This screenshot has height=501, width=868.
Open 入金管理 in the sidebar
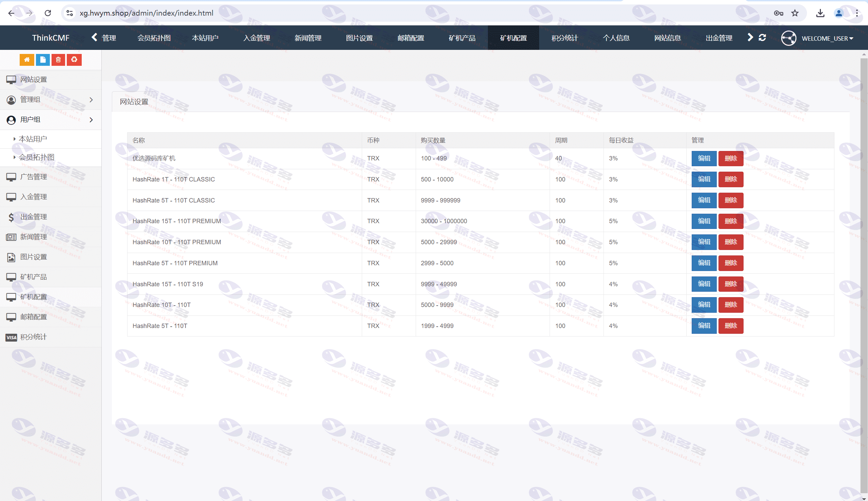51,197
